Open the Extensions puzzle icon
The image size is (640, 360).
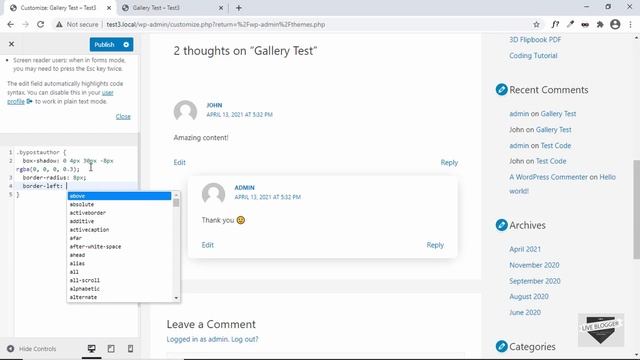point(600,24)
